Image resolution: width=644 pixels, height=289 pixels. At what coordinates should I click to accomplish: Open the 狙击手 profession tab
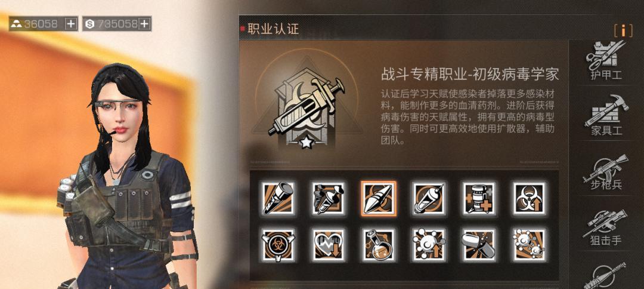606,227
